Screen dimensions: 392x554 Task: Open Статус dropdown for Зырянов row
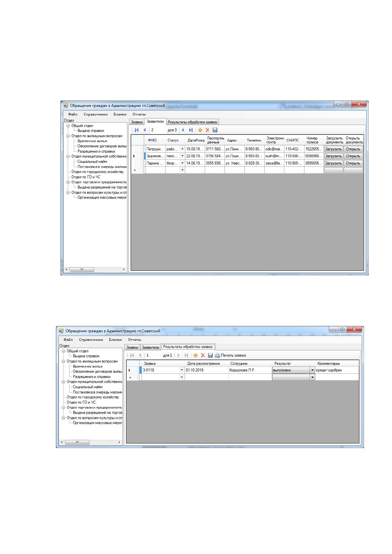coord(182,156)
